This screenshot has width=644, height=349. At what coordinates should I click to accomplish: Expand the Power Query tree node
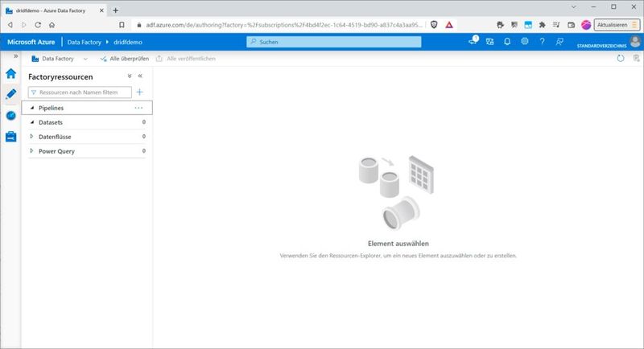31,151
